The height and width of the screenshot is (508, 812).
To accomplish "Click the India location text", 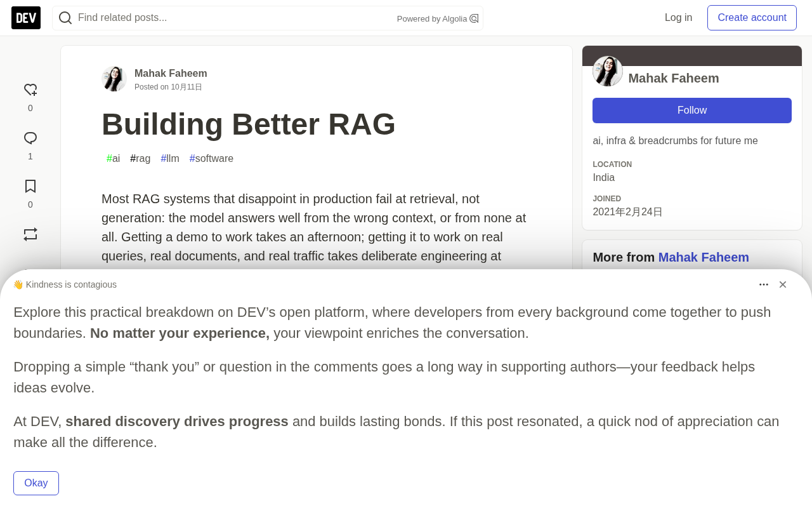I will pyautogui.click(x=604, y=178).
